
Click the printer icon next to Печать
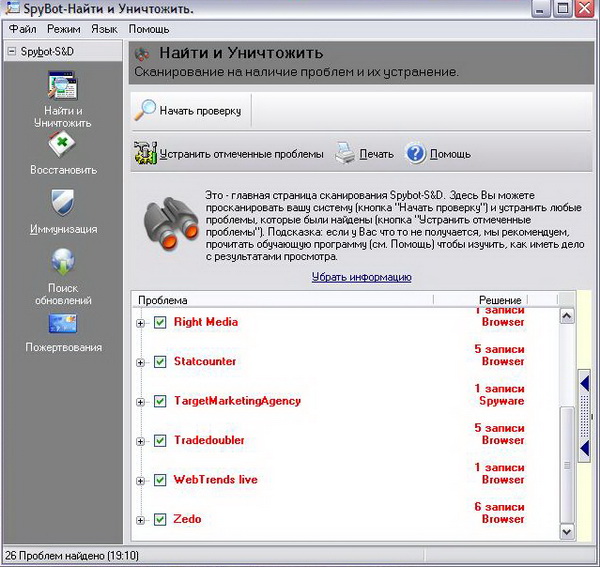pyautogui.click(x=345, y=153)
